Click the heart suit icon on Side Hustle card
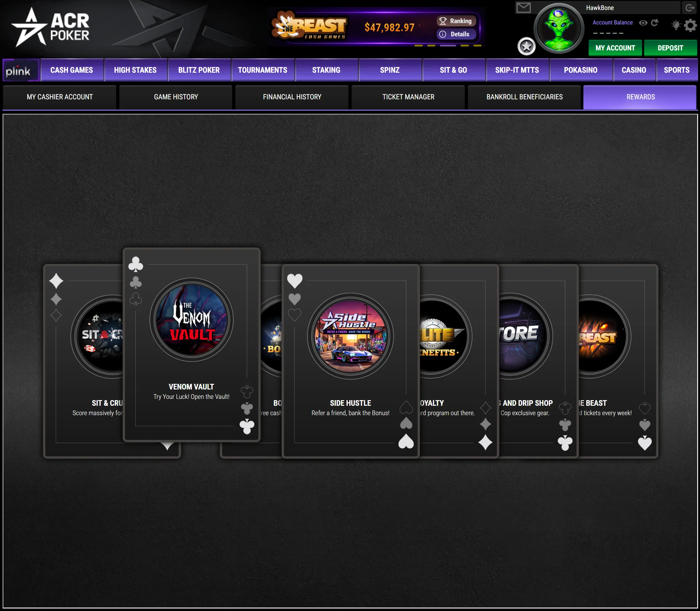The image size is (700, 611). [x=295, y=281]
